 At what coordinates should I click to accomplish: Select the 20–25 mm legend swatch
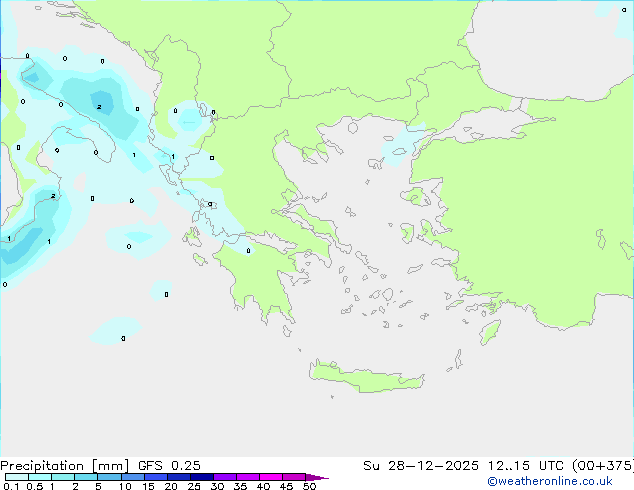179,477
